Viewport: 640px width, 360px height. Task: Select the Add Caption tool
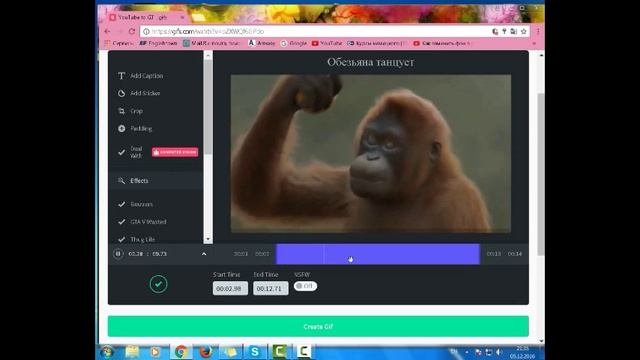tap(141, 76)
